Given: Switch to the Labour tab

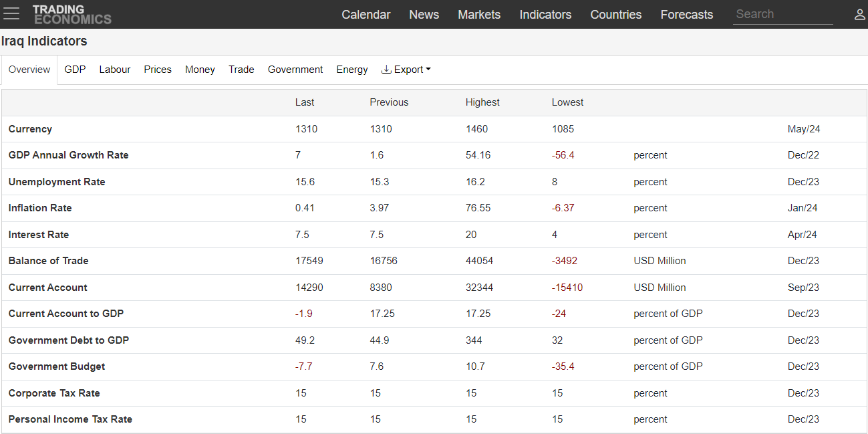Looking at the screenshot, I should (115, 70).
